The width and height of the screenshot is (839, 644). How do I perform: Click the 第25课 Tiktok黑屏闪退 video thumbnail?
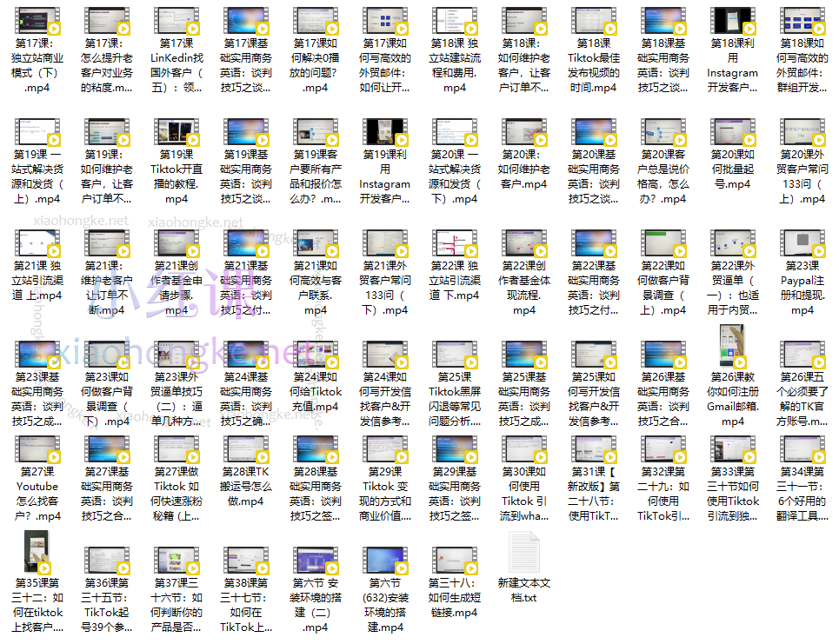coord(455,357)
